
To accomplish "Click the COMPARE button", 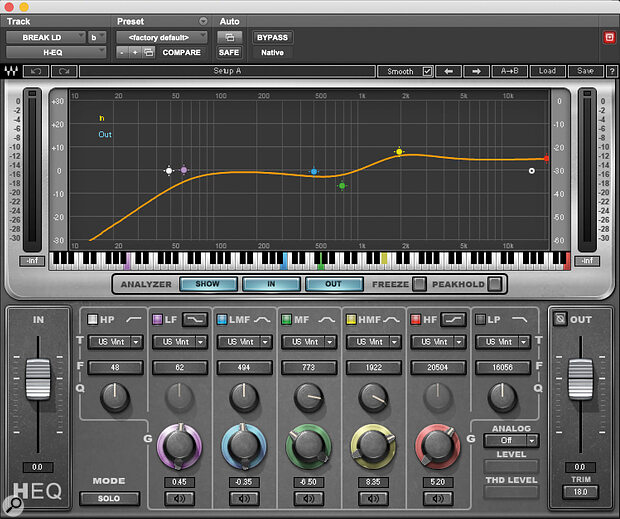I will (181, 52).
